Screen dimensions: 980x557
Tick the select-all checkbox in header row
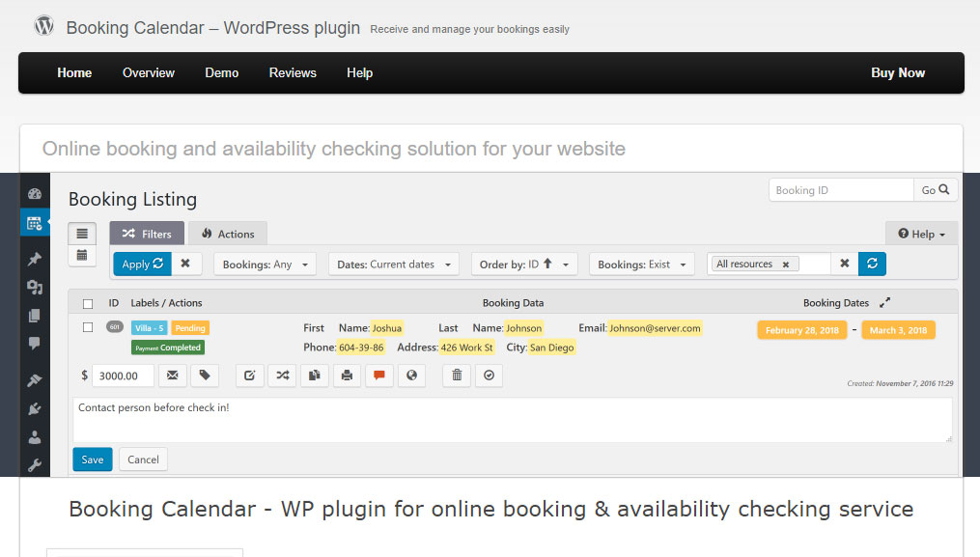click(x=88, y=303)
